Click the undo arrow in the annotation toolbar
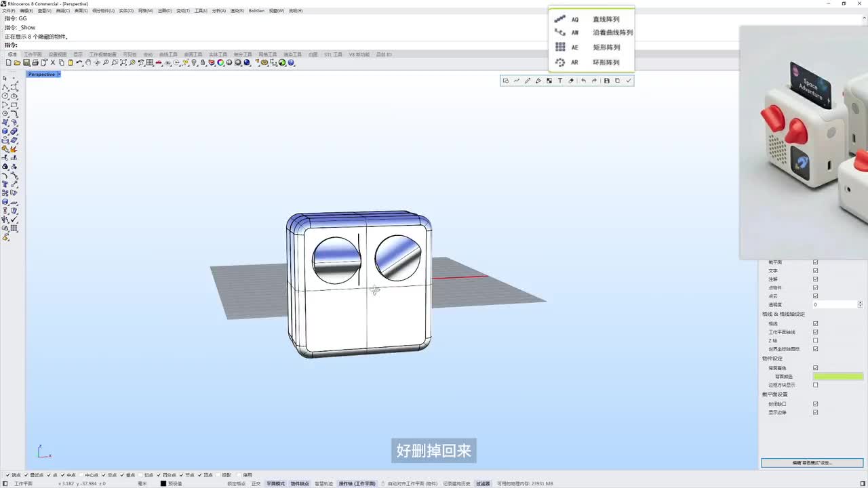This screenshot has width=868, height=488. click(583, 81)
